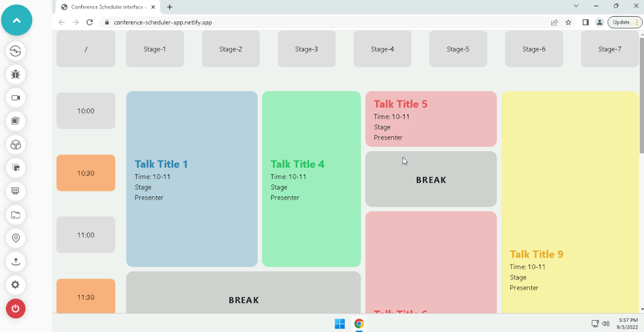Screen dimensions: 644x332
Task: Click the location pin icon
Action: click(16, 238)
